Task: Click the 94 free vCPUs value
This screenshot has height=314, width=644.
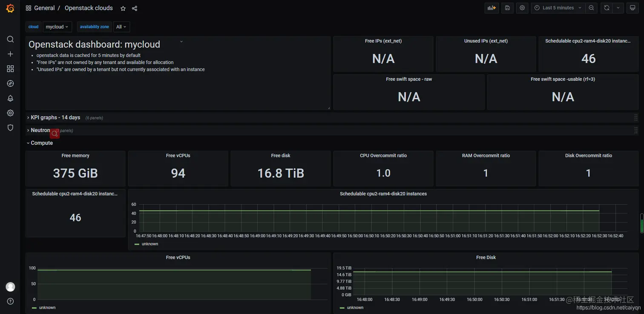Action: click(x=178, y=173)
